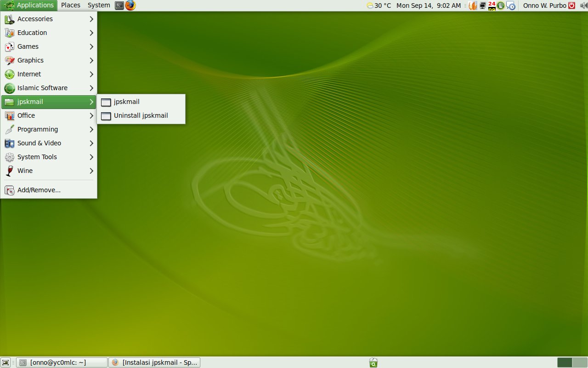The image size is (588, 368).
Task: Open the terminal launcher in top panel
Action: click(x=119, y=6)
